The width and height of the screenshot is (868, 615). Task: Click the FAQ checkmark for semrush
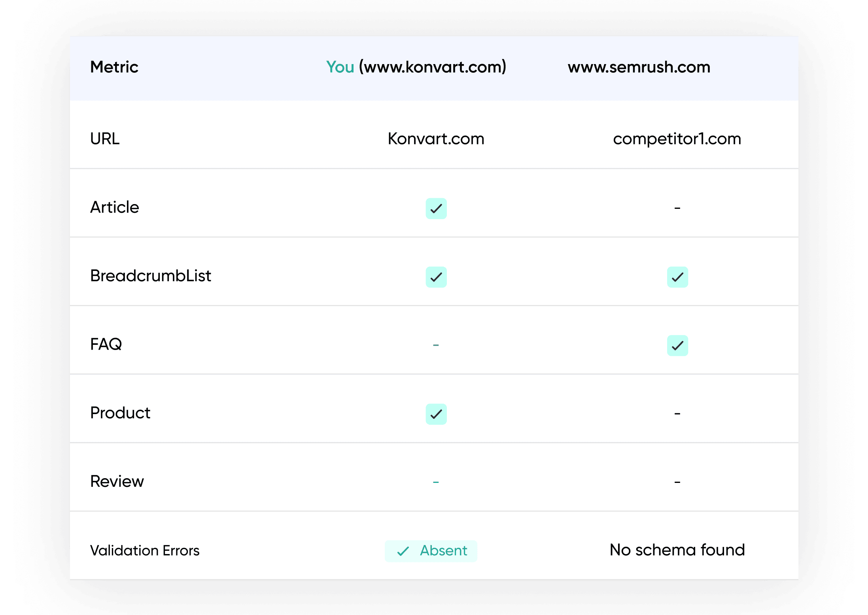(x=677, y=345)
